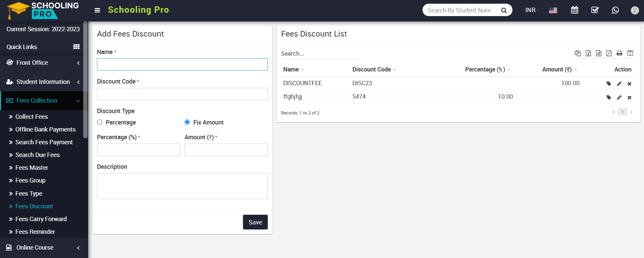Assign ffghjfgj discount using tag icon
This screenshot has height=258, width=644.
coord(609,97)
